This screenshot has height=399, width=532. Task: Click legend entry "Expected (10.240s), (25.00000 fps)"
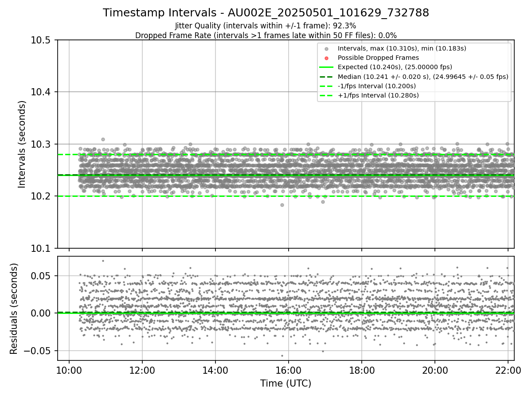pyautogui.click(x=395, y=67)
